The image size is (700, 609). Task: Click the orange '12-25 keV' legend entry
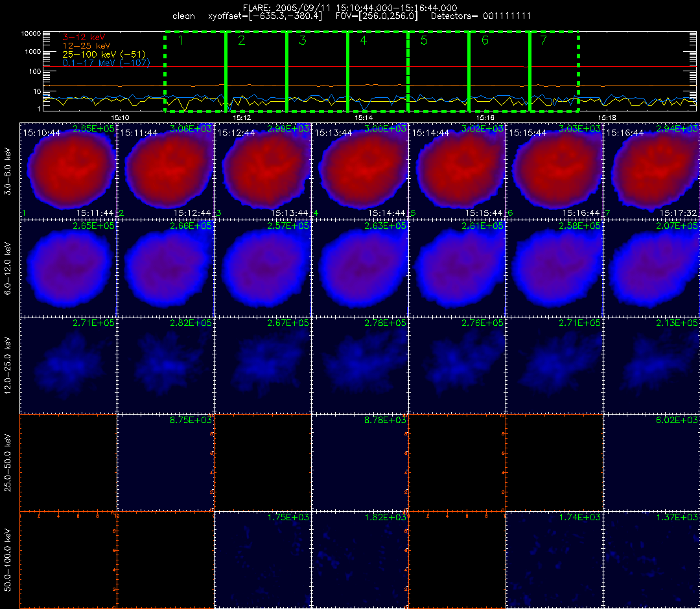[87, 46]
